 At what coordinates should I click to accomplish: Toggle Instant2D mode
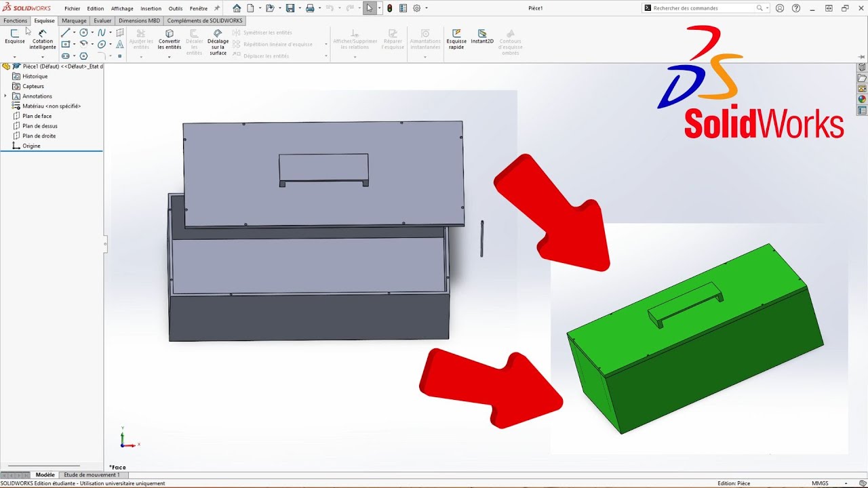(x=482, y=37)
